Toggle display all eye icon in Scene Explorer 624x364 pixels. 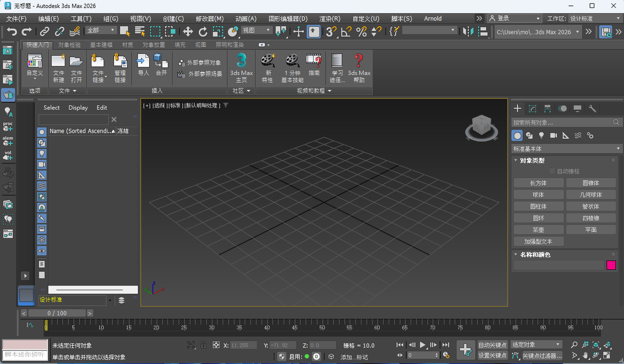(42, 251)
